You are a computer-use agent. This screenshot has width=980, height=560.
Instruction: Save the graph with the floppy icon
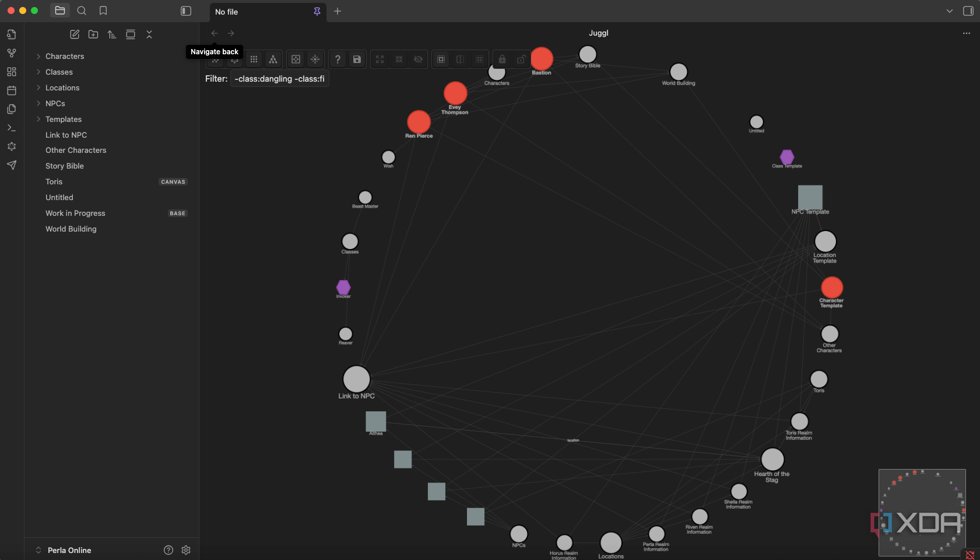coord(357,60)
